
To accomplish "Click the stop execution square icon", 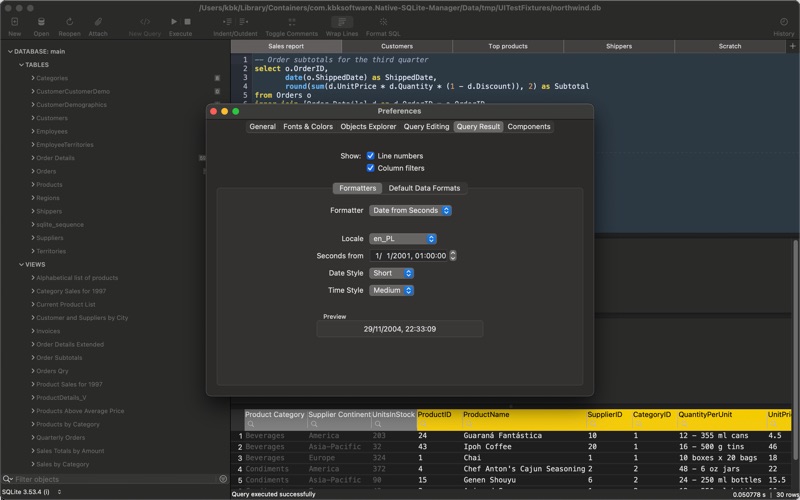I will (187, 22).
